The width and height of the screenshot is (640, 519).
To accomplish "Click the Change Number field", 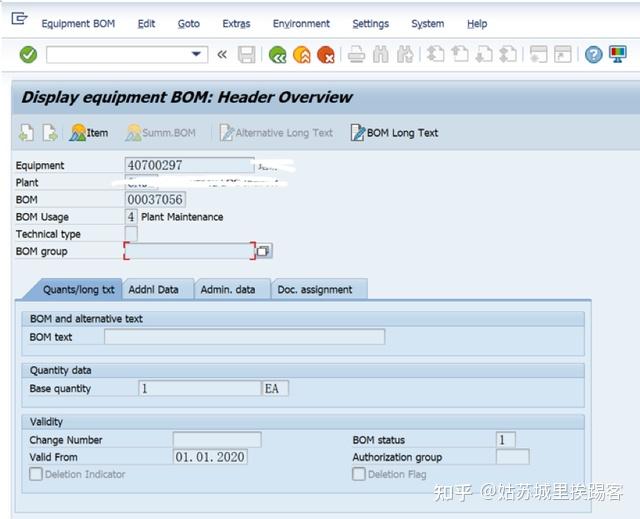I will 217,439.
